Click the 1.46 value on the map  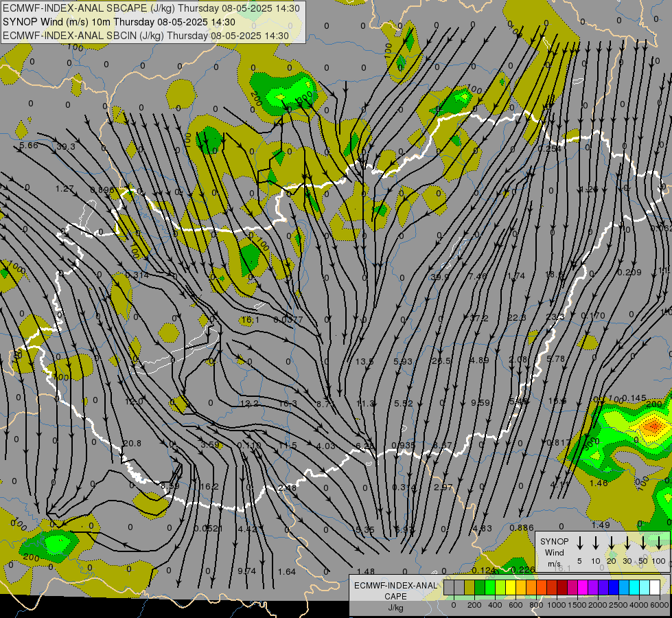599,483
